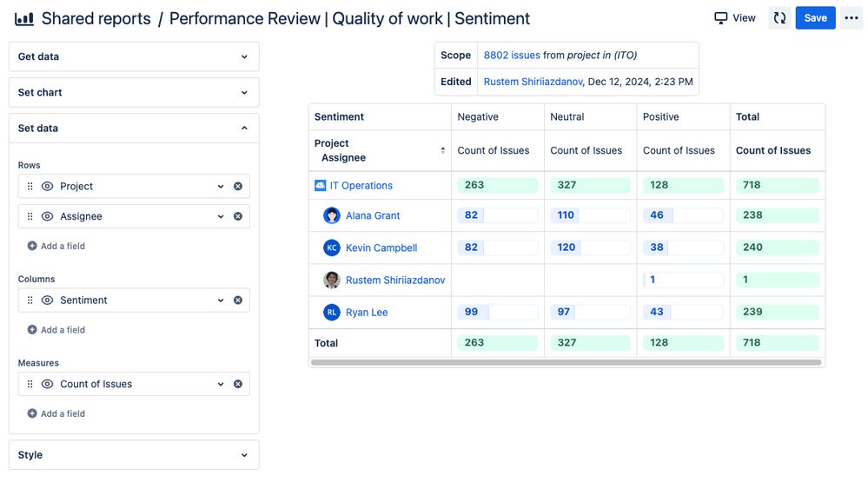The image size is (868, 482).
Task: Click Ryan Lee's Negative value 99
Action: click(497, 312)
